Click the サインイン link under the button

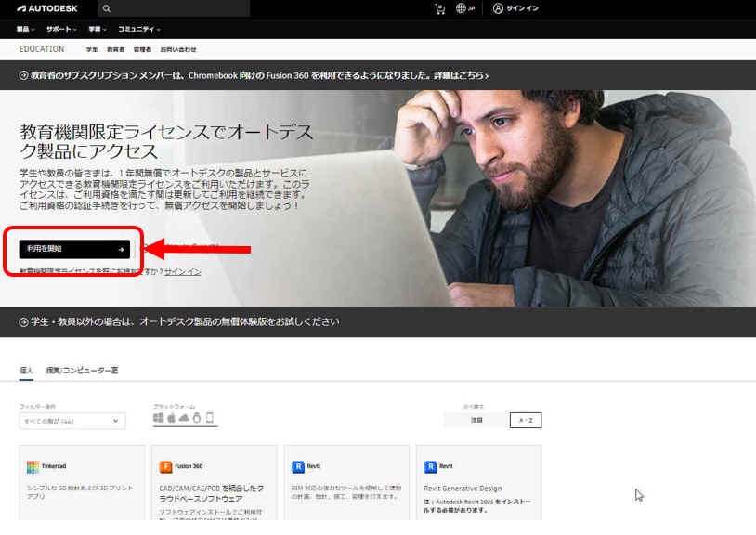(x=182, y=272)
